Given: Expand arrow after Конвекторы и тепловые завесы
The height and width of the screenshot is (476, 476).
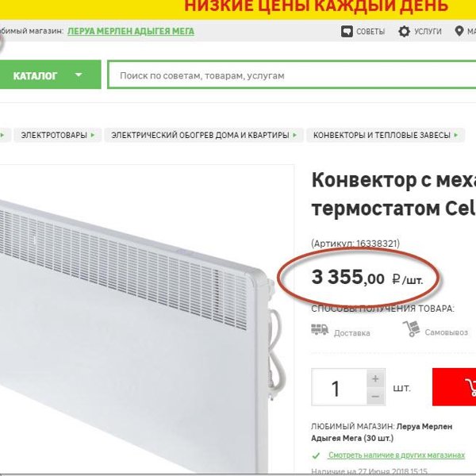Looking at the screenshot, I should [455, 135].
